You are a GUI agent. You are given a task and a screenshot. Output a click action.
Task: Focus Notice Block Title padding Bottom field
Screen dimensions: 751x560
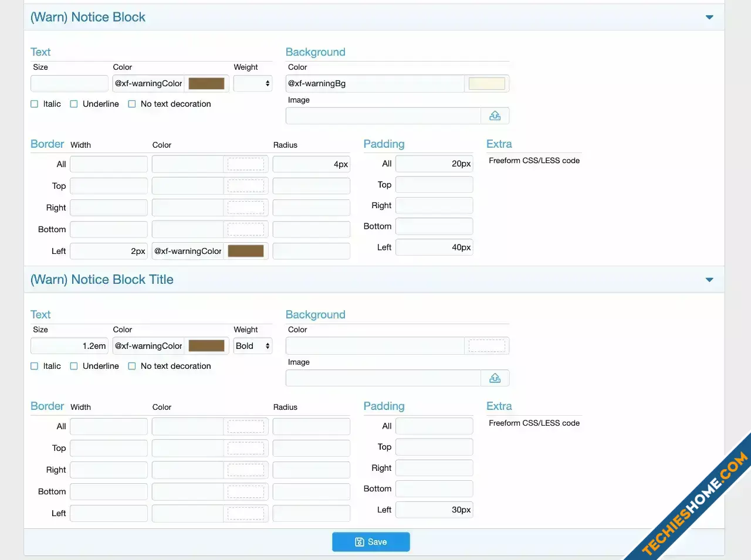pos(434,488)
